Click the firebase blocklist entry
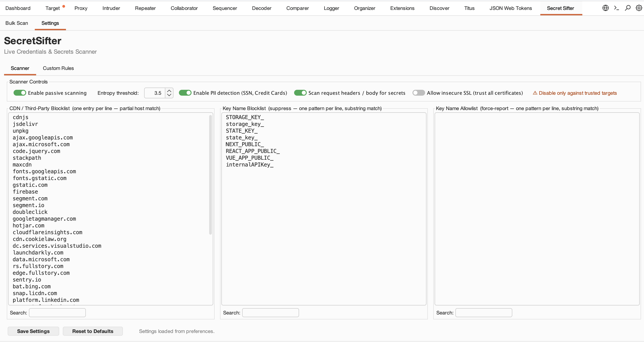 pyautogui.click(x=25, y=192)
